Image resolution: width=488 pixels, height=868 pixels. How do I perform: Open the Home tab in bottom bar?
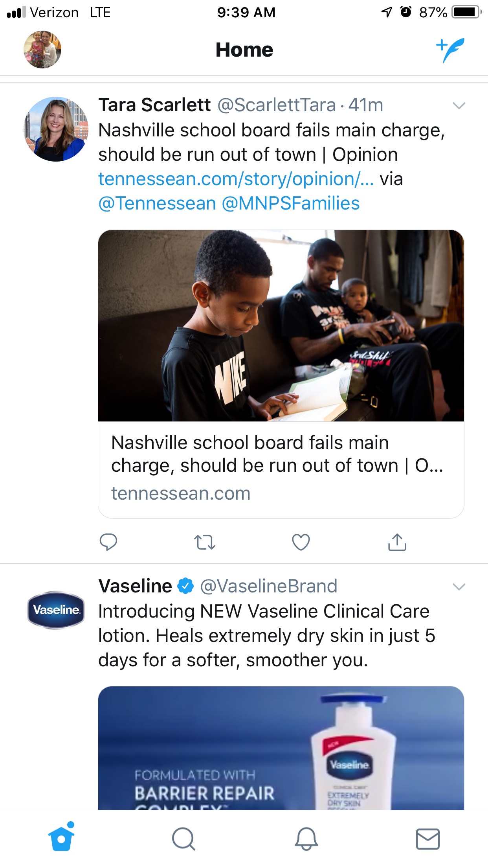tap(61, 838)
